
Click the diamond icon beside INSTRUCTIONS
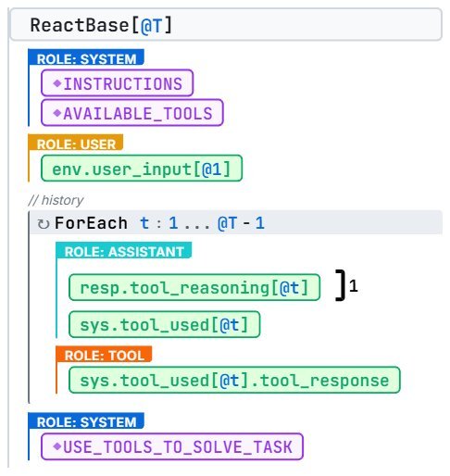pos(57,83)
